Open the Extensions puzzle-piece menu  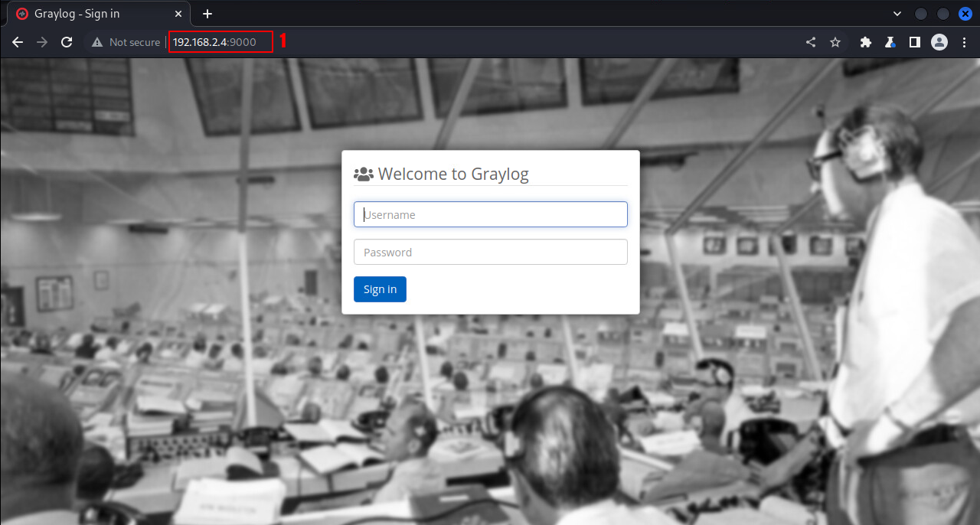[x=866, y=42]
